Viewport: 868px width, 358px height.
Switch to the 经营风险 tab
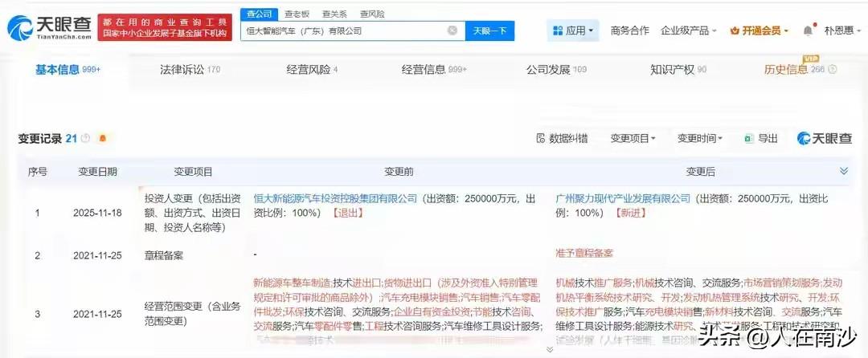(x=312, y=70)
